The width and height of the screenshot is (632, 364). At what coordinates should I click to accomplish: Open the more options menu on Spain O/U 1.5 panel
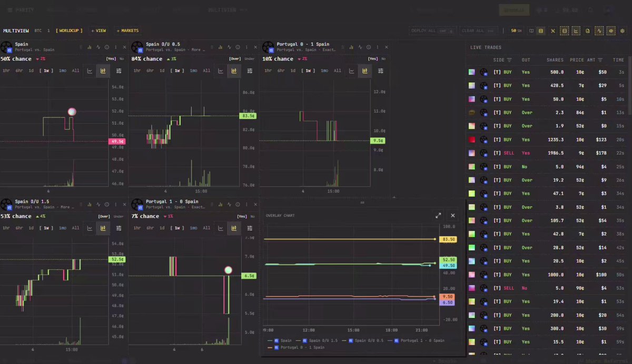click(x=115, y=204)
